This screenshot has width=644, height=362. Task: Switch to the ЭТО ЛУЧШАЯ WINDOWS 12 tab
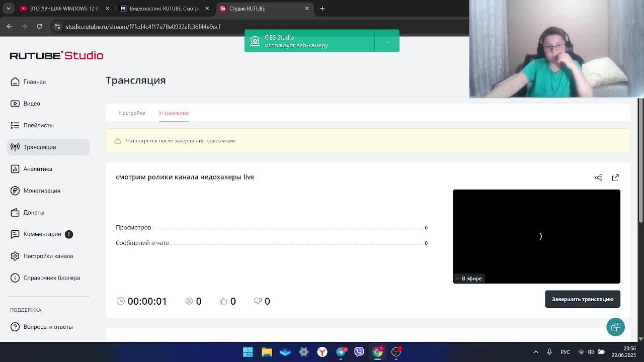(64, 9)
